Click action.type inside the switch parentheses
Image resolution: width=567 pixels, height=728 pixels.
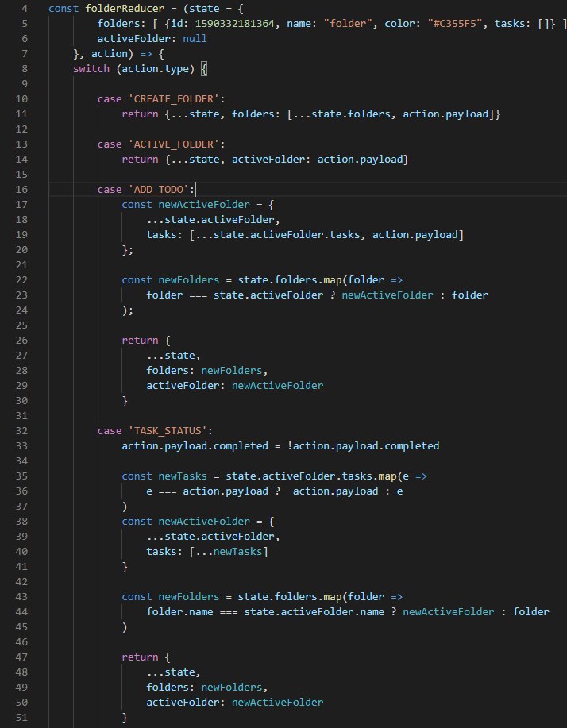[156, 69]
